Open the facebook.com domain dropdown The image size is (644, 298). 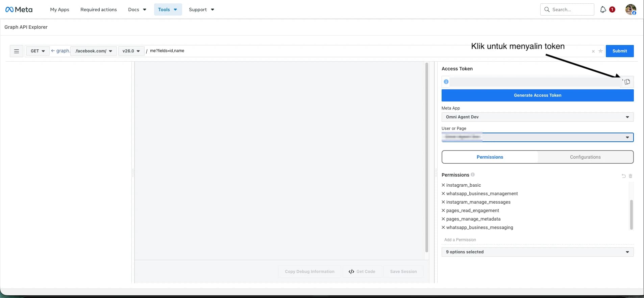tap(94, 51)
